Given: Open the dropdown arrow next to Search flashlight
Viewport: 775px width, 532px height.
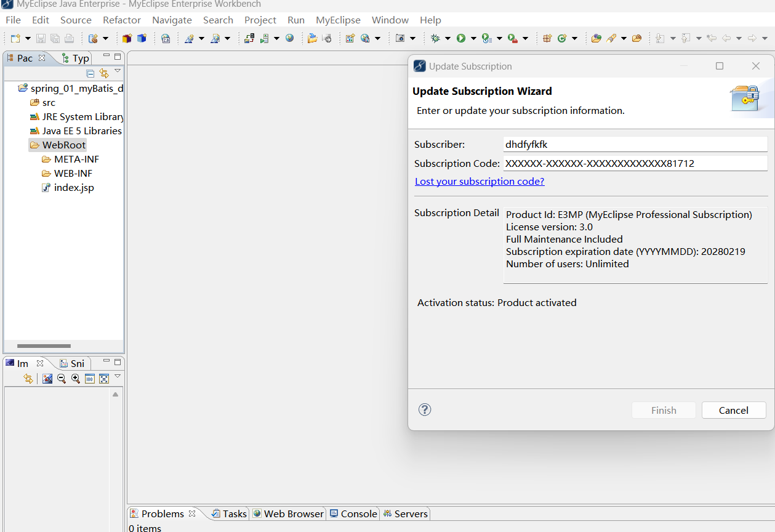Looking at the screenshot, I should [x=624, y=38].
